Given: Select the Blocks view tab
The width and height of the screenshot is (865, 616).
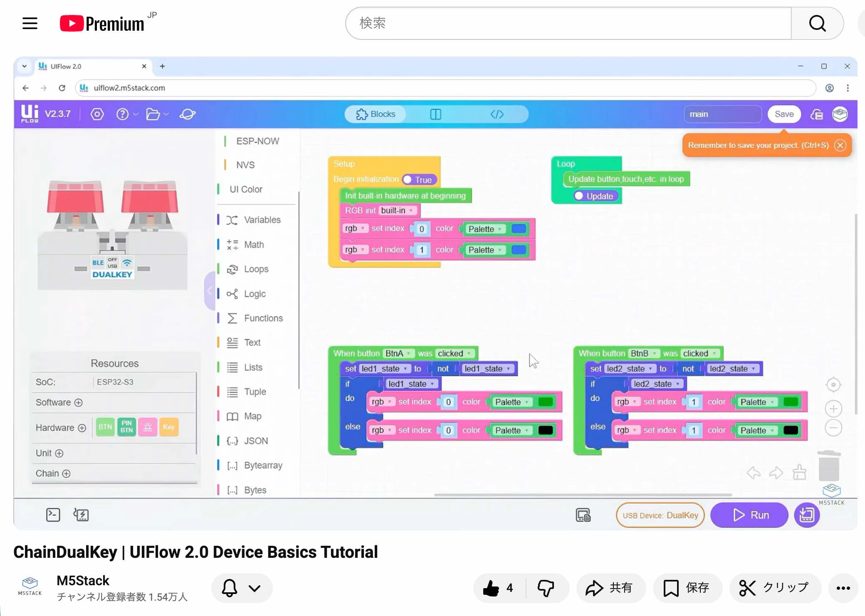Looking at the screenshot, I should (x=376, y=114).
